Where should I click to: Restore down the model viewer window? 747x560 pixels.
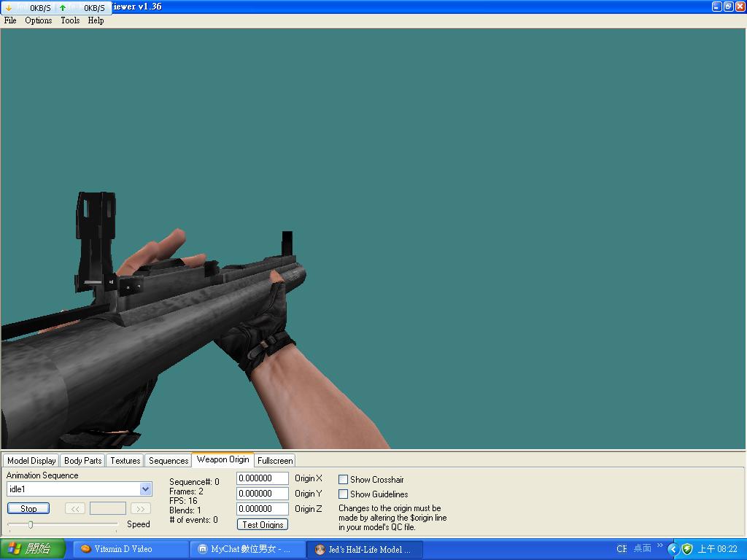729,6
